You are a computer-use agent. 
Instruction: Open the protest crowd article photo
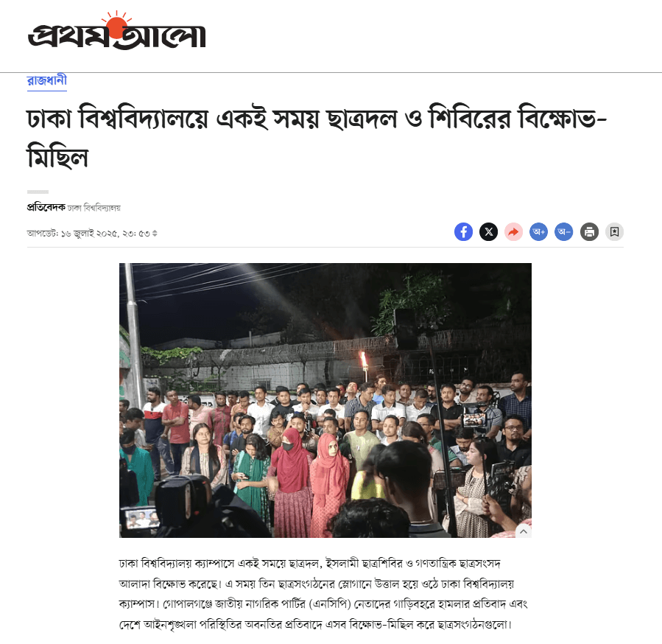point(325,400)
